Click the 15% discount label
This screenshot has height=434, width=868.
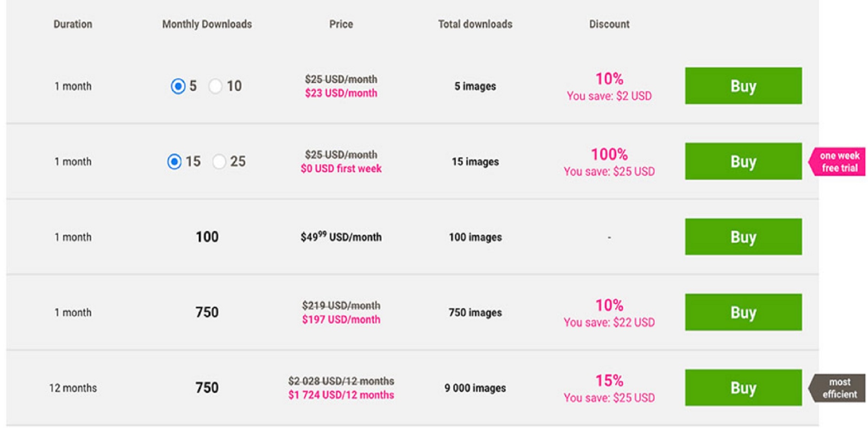[609, 380]
